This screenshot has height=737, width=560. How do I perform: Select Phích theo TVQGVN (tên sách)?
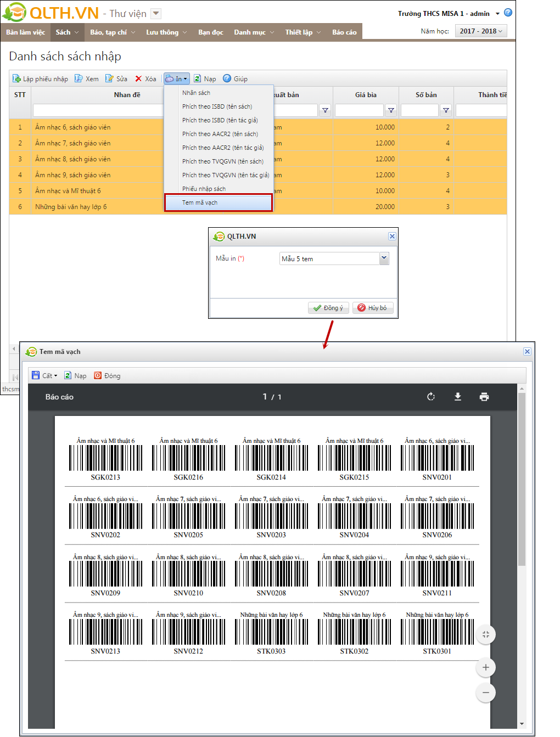[219, 161]
